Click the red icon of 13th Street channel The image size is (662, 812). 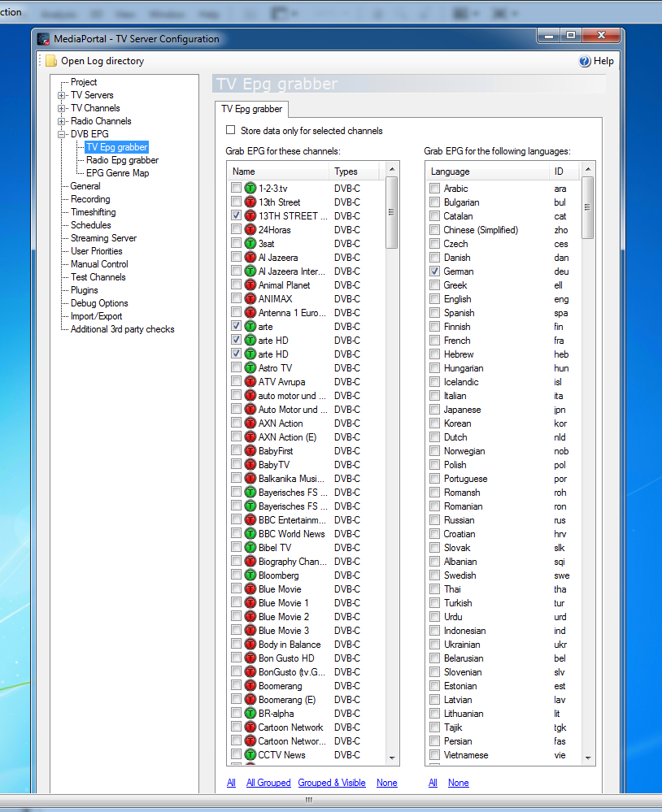click(250, 202)
